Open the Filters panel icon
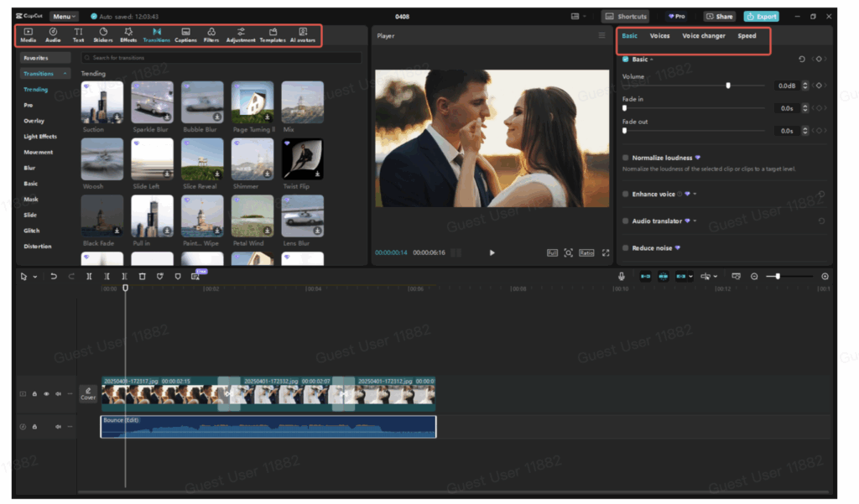Screen dimensions: 859x504 (211, 34)
